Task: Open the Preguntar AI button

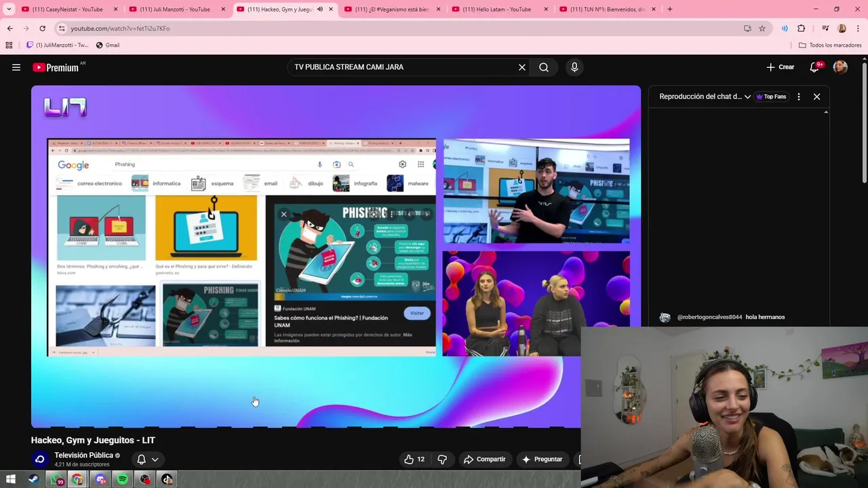Action: [x=542, y=460]
